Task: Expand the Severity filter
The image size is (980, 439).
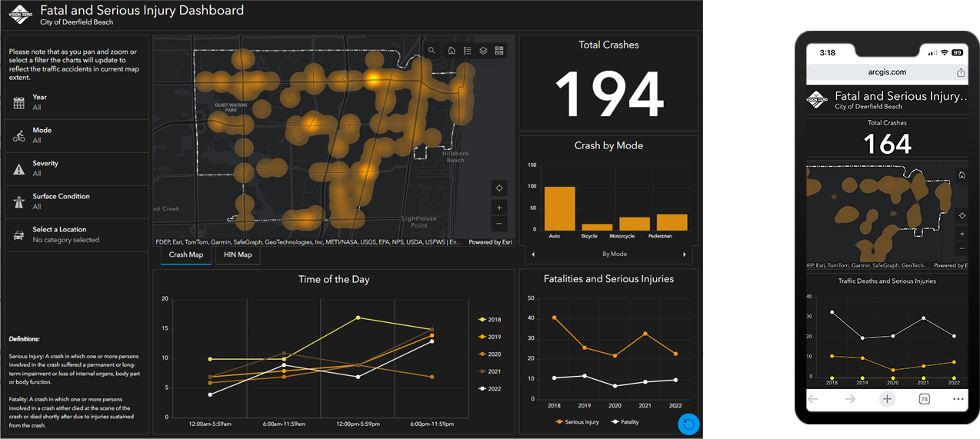Action: coord(76,168)
